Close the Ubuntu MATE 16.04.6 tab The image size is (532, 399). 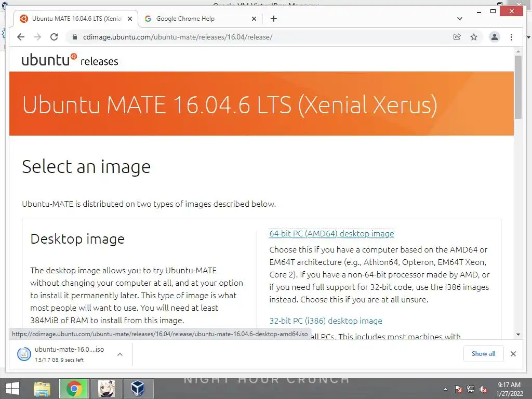[129, 19]
